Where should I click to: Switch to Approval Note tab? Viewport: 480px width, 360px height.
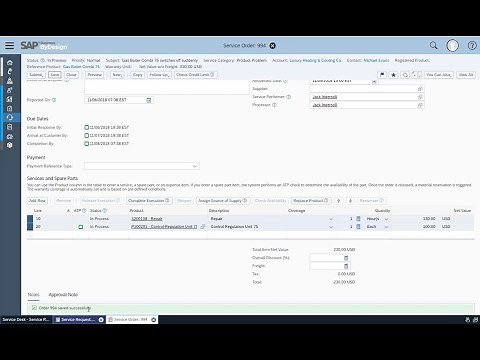pos(63,295)
